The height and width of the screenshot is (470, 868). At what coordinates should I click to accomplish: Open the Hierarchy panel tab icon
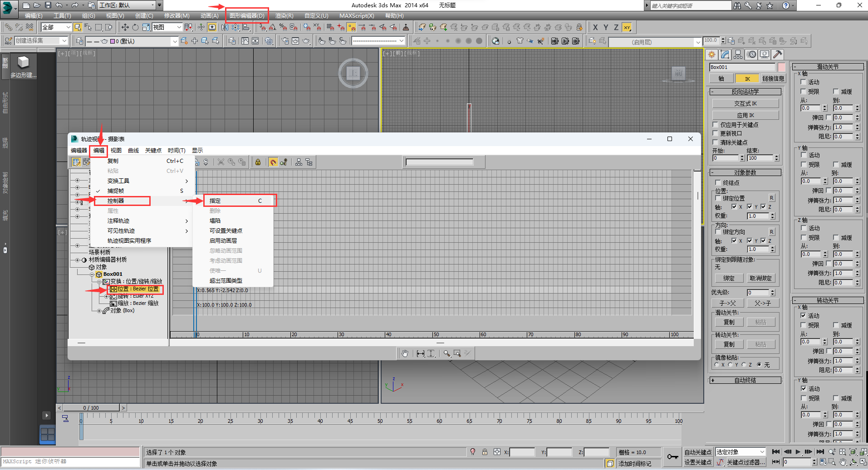[x=738, y=54]
